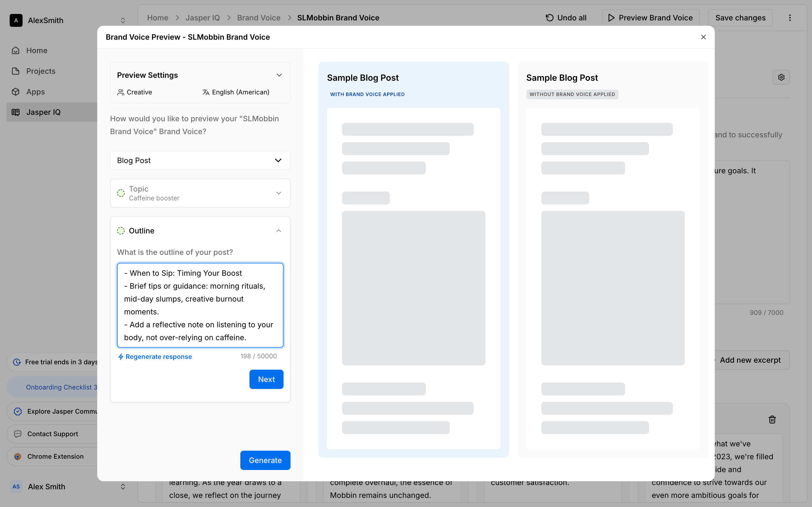
Task: Click the Topic step status circle
Action: coord(121,193)
